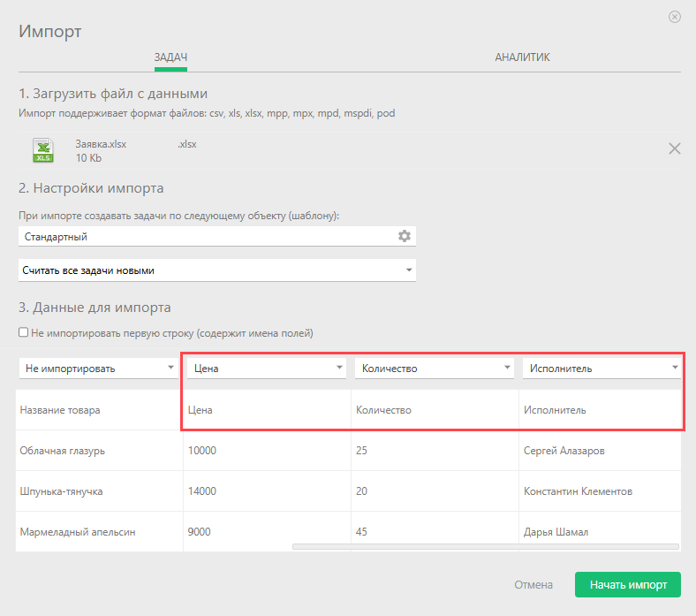Screen dimensions: 696x616
Task: Click the 'Исполнитель' header row cell
Action: (x=600, y=410)
